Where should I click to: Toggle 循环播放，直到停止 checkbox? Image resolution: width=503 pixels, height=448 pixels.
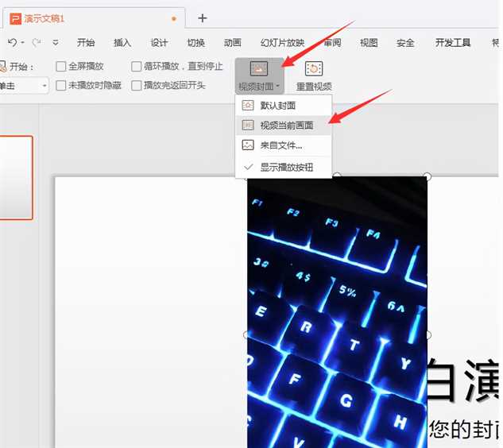[x=137, y=67]
